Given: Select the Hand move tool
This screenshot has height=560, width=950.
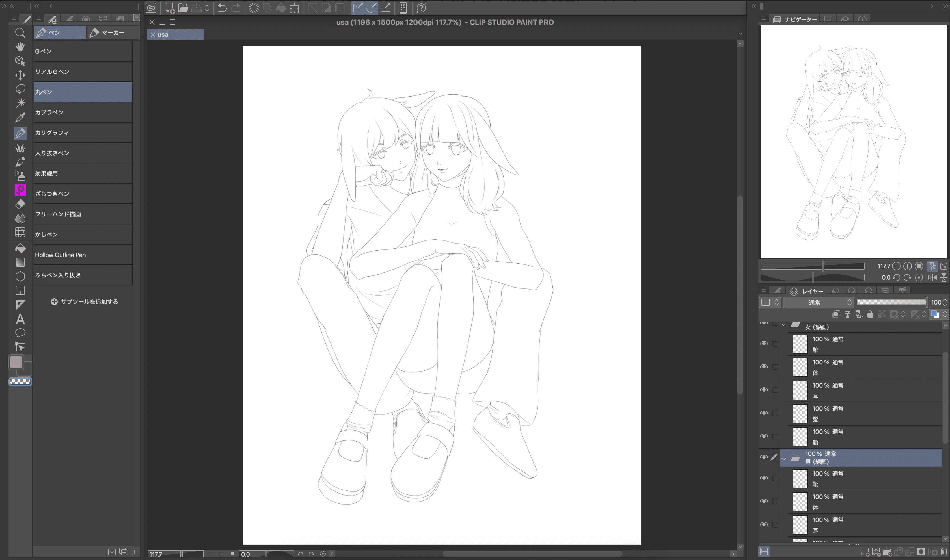Looking at the screenshot, I should point(20,47).
